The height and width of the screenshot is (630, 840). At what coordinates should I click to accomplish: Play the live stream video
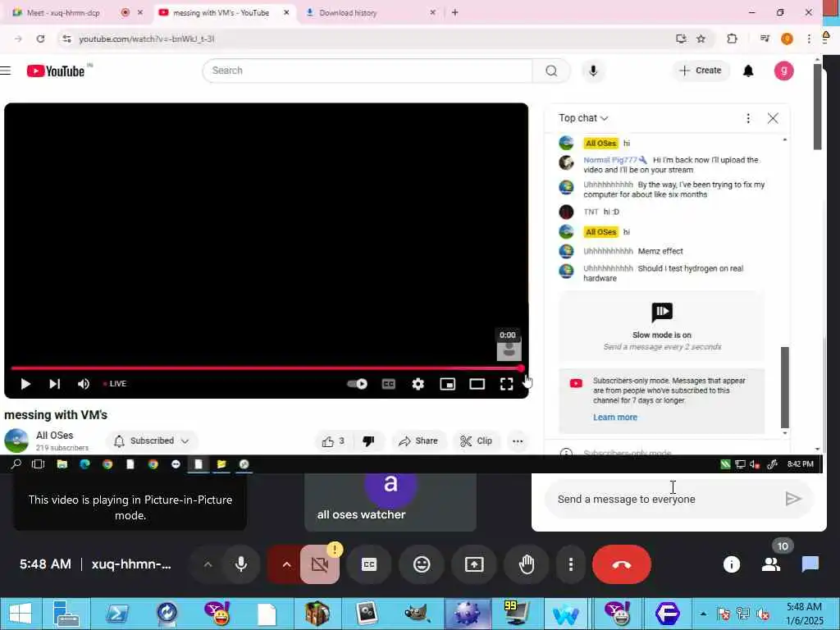[x=25, y=384]
